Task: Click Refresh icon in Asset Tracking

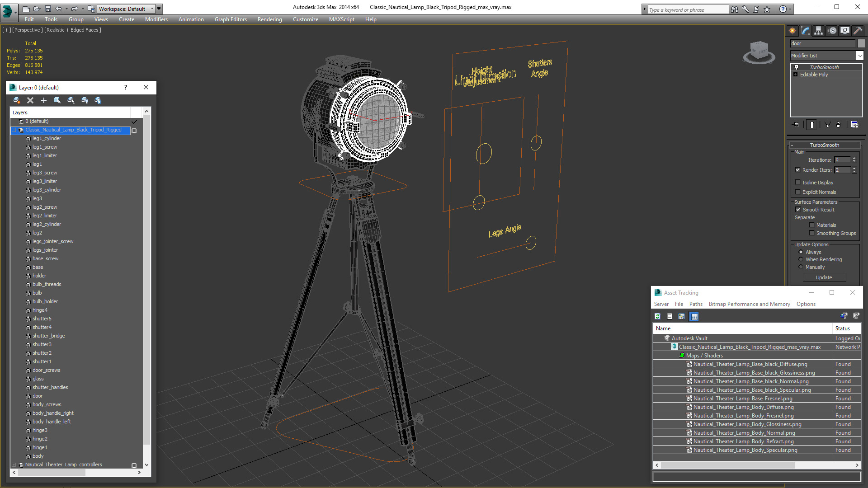Action: click(x=658, y=316)
